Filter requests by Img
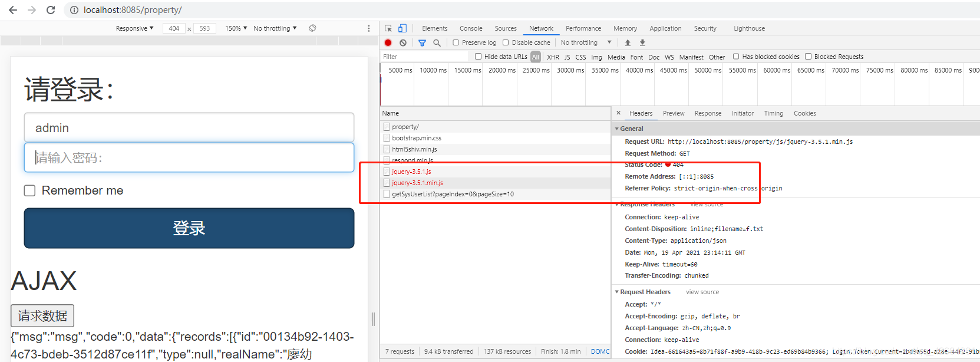The width and height of the screenshot is (980, 362). (x=596, y=57)
